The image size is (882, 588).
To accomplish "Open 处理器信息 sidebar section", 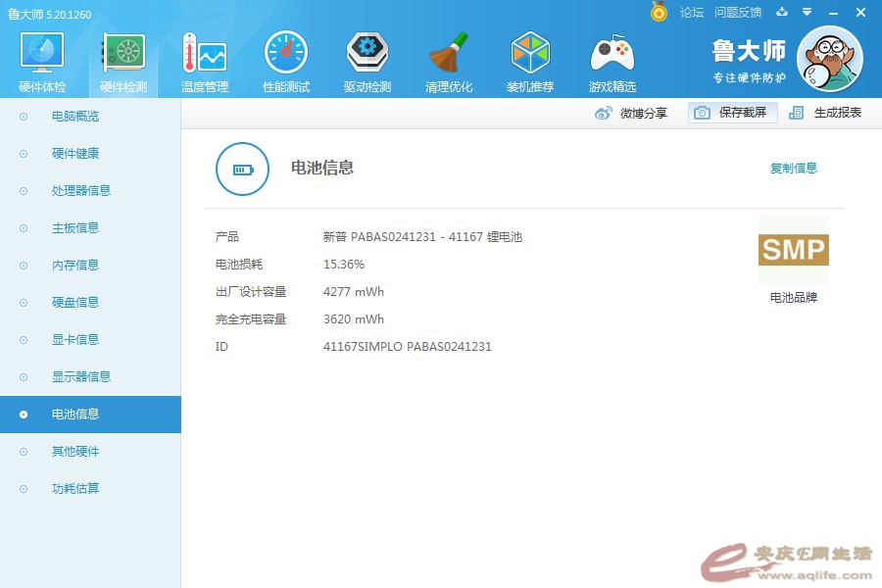I will (x=81, y=191).
